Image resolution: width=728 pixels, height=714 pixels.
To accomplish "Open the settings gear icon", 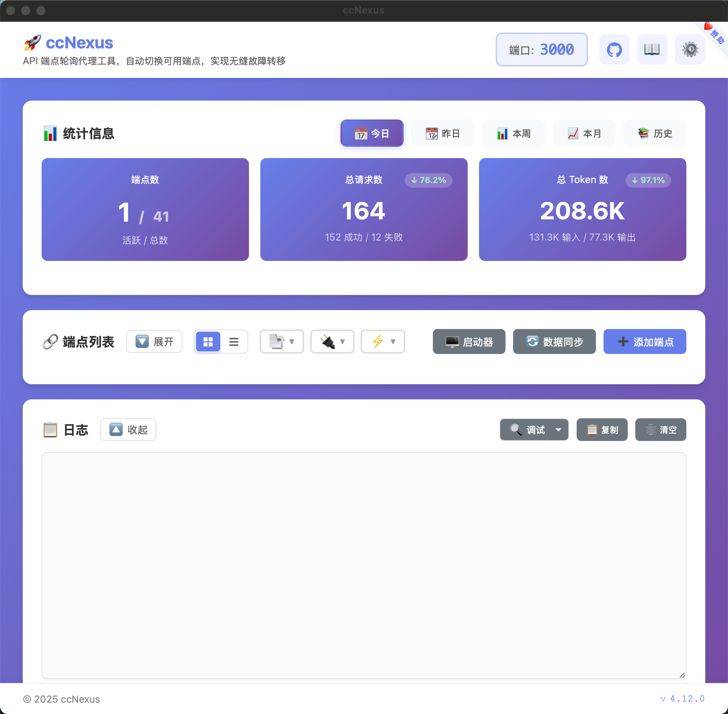I will (689, 49).
